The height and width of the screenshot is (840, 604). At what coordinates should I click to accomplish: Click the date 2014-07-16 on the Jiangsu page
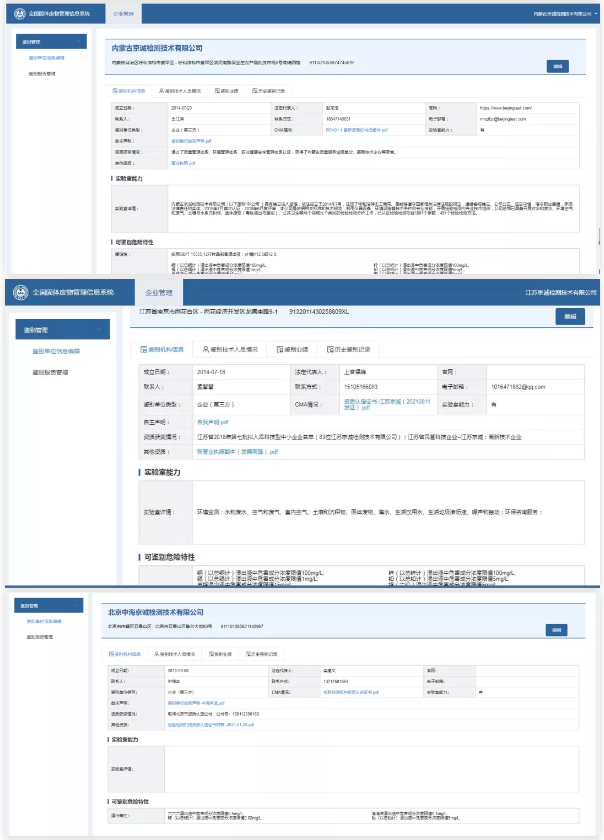point(211,372)
